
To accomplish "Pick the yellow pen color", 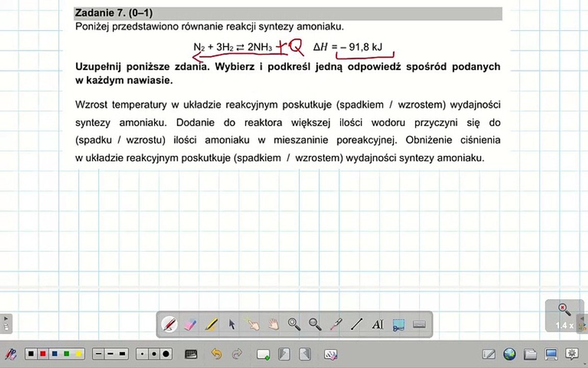I will coord(79,354).
